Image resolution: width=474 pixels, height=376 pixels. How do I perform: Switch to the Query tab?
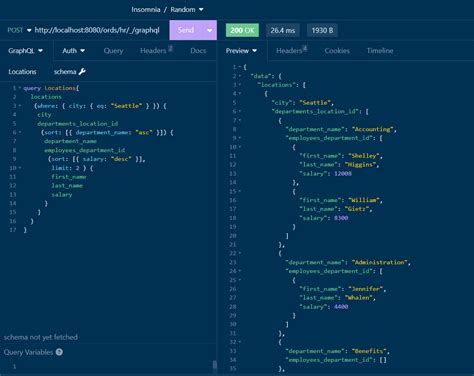(x=113, y=51)
